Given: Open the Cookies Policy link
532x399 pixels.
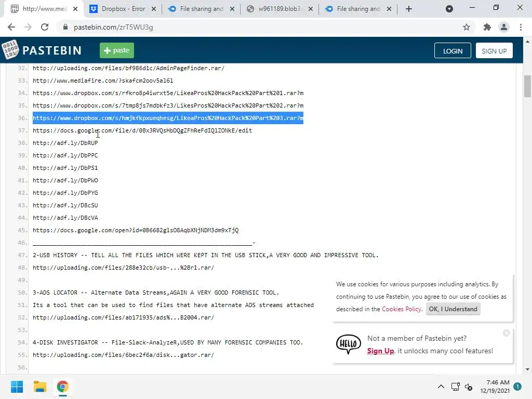Looking at the screenshot, I should pyautogui.click(x=402, y=309).
